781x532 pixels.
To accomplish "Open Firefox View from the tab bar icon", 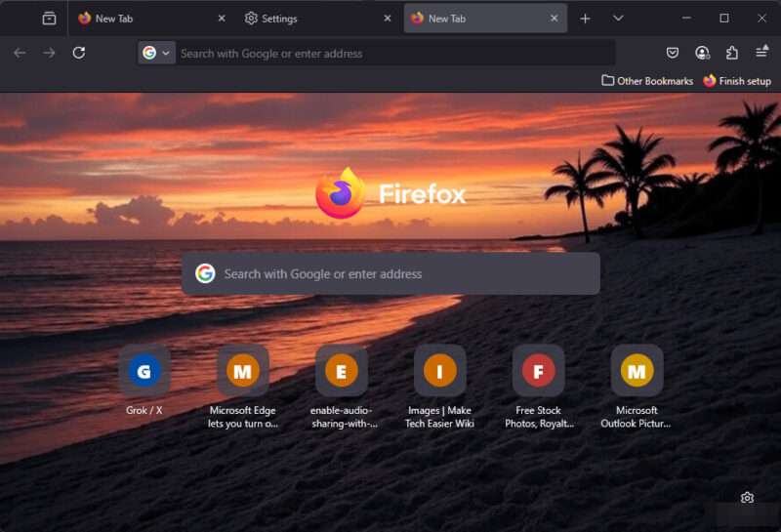I will 49,19.
